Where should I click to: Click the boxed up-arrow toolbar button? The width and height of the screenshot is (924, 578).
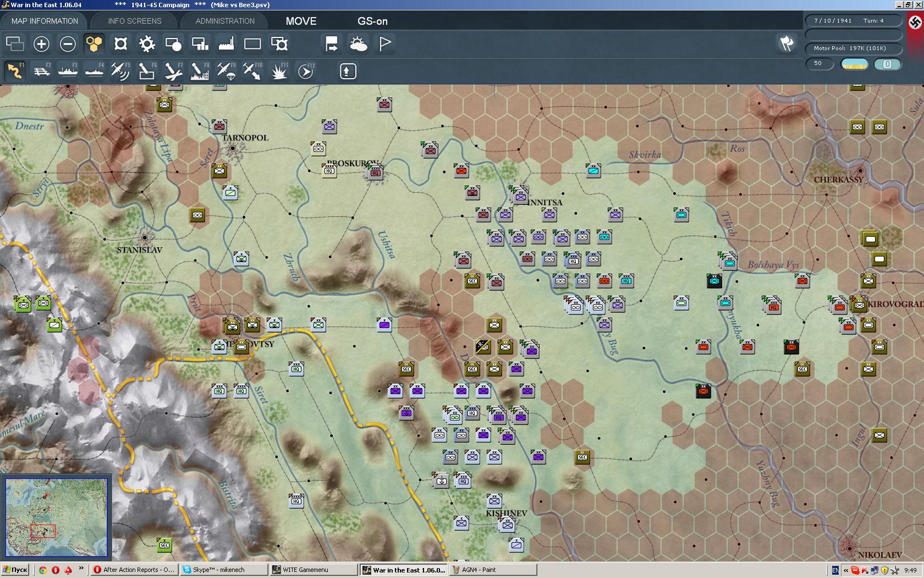tap(348, 71)
